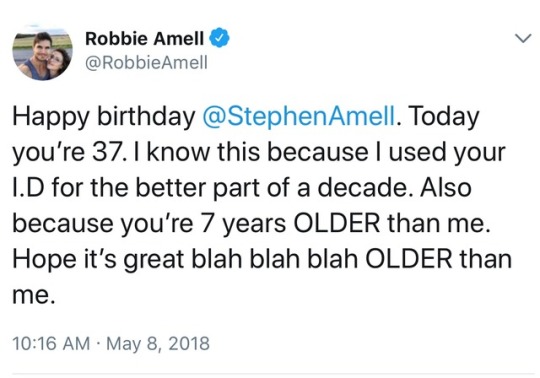
Task: Open the @RobbieAmell handle link
Action: (146, 63)
